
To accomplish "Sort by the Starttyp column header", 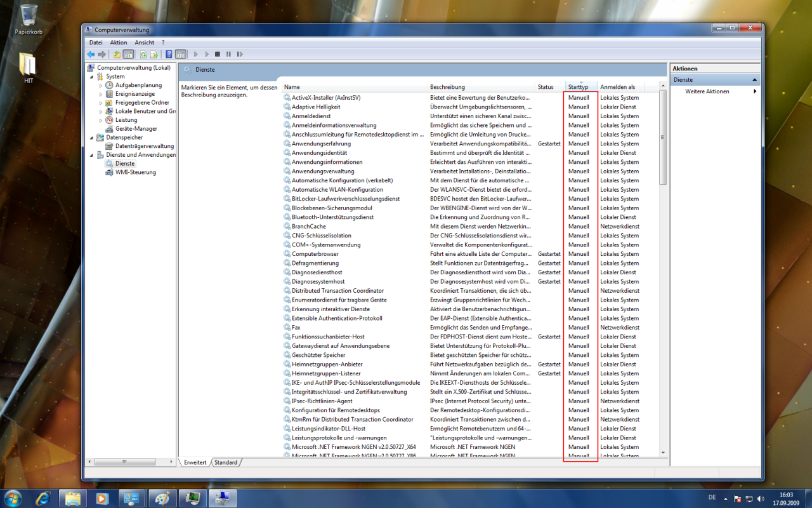I will (x=582, y=87).
